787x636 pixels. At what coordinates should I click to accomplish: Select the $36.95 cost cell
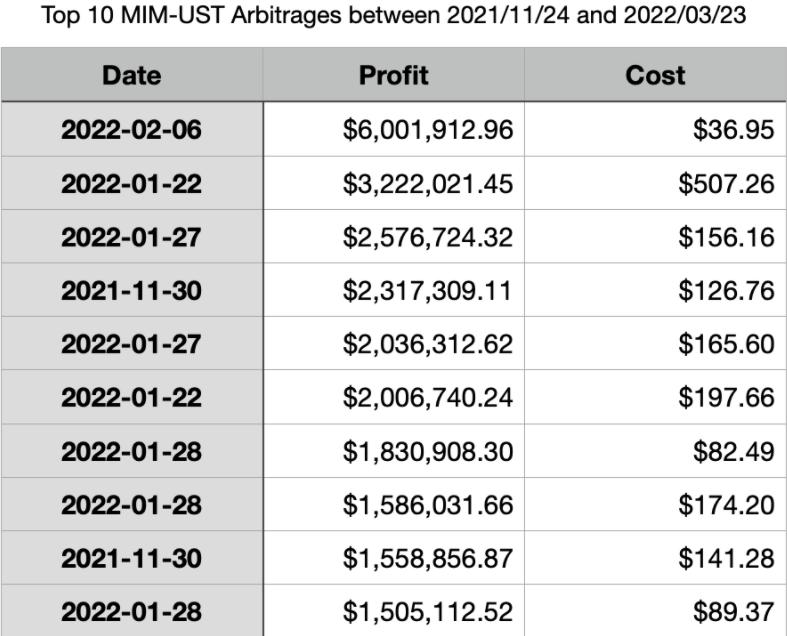[733, 129]
